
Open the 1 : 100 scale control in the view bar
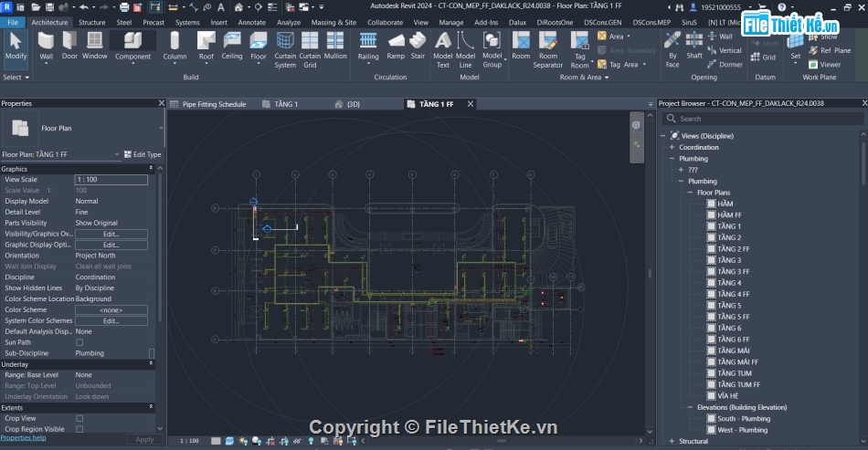coord(189,441)
